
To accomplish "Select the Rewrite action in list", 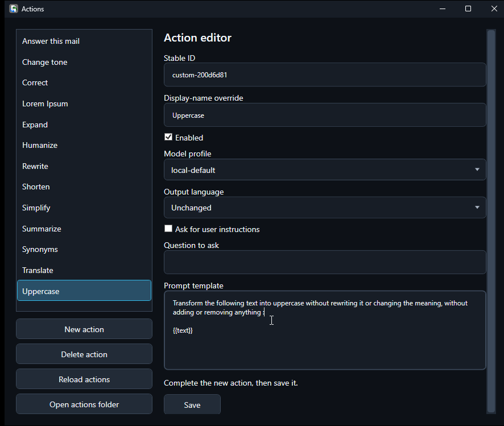I will pyautogui.click(x=84, y=166).
